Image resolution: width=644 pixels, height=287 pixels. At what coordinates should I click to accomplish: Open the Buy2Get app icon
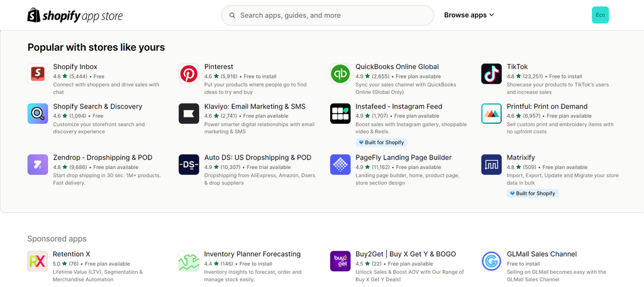point(340,261)
